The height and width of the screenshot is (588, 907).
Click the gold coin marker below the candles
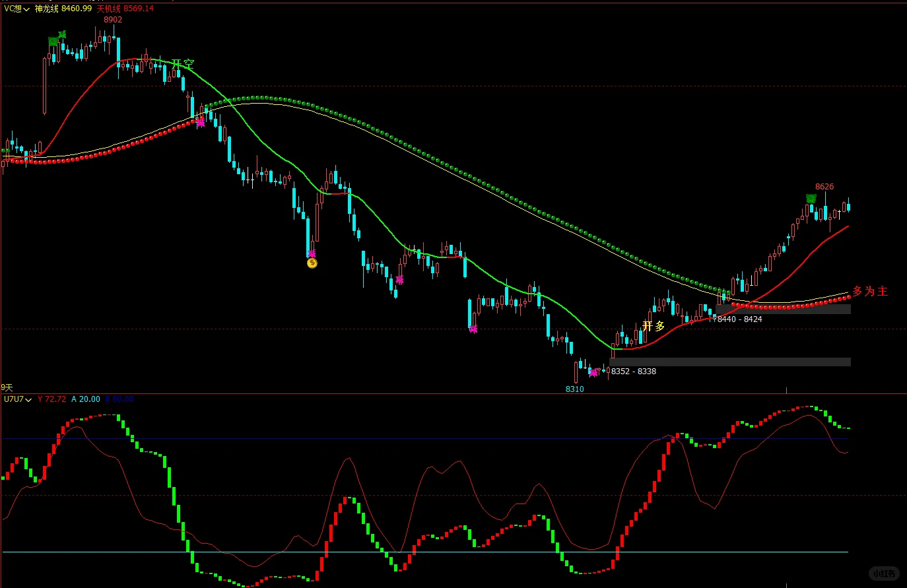click(x=312, y=263)
